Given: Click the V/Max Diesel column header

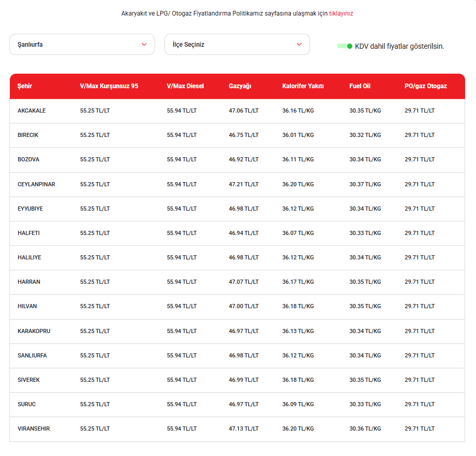Looking at the screenshot, I should click(x=185, y=86).
